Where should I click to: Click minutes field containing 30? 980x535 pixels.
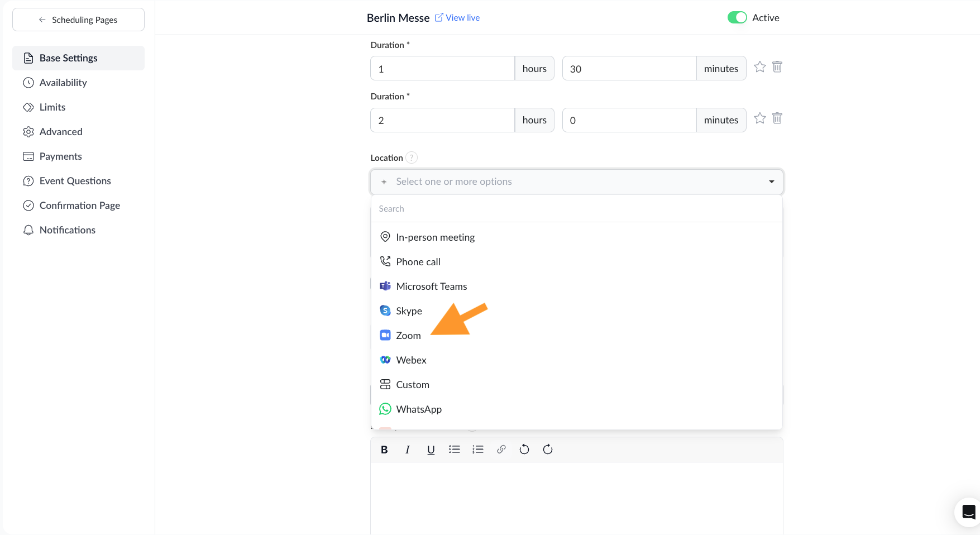click(629, 69)
